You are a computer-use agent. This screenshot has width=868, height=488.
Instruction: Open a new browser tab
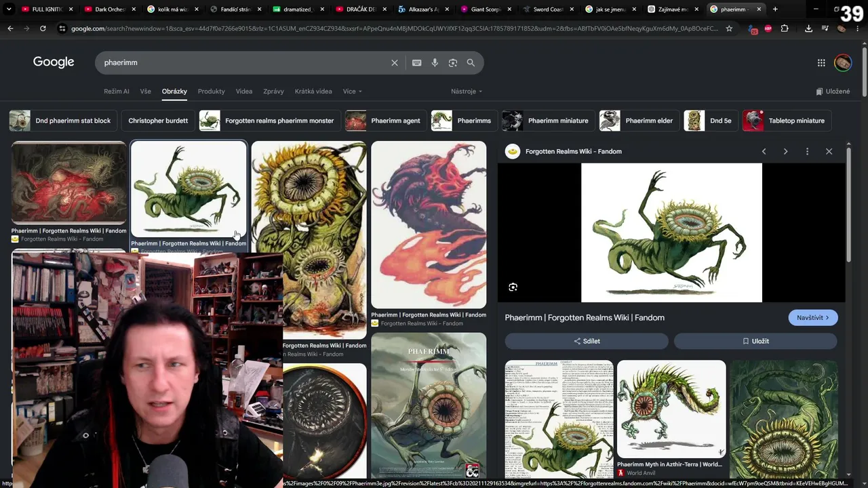pos(775,9)
